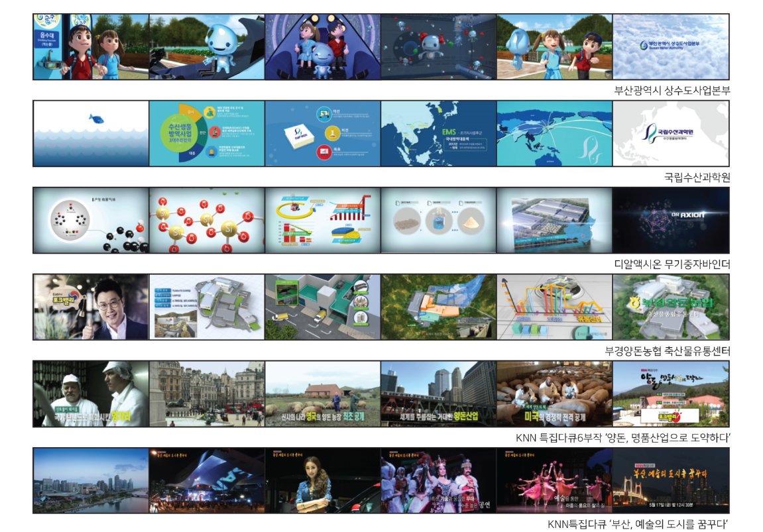Select the illuminated cinema center night thumbnail
This screenshot has height=532, width=763.
click(x=207, y=480)
